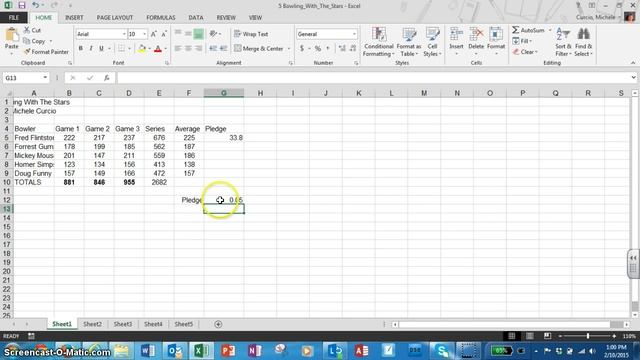
Task: Adjust the zoom slider handle
Action: pos(588,336)
